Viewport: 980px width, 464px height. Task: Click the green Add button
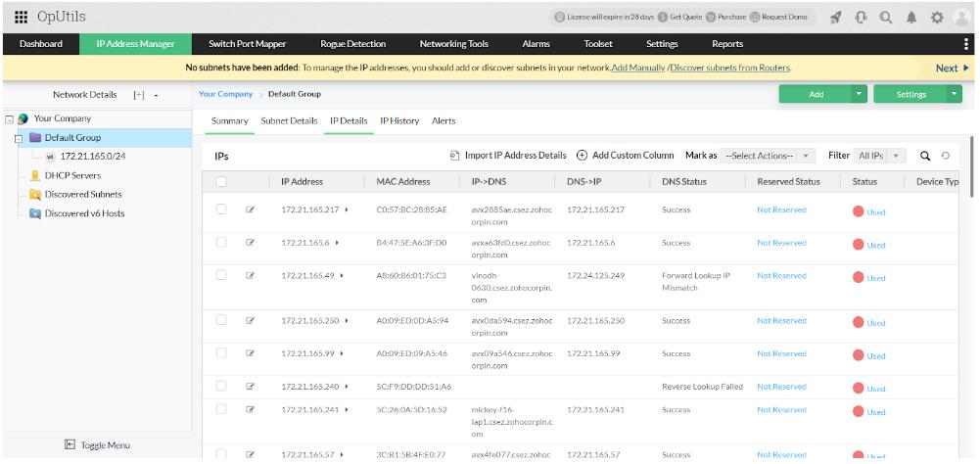click(x=816, y=94)
